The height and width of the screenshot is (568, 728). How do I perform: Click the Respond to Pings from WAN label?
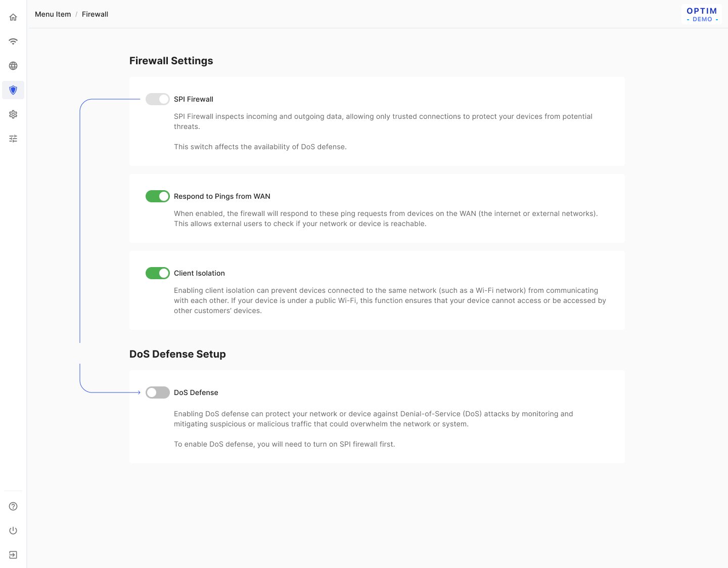(x=222, y=196)
